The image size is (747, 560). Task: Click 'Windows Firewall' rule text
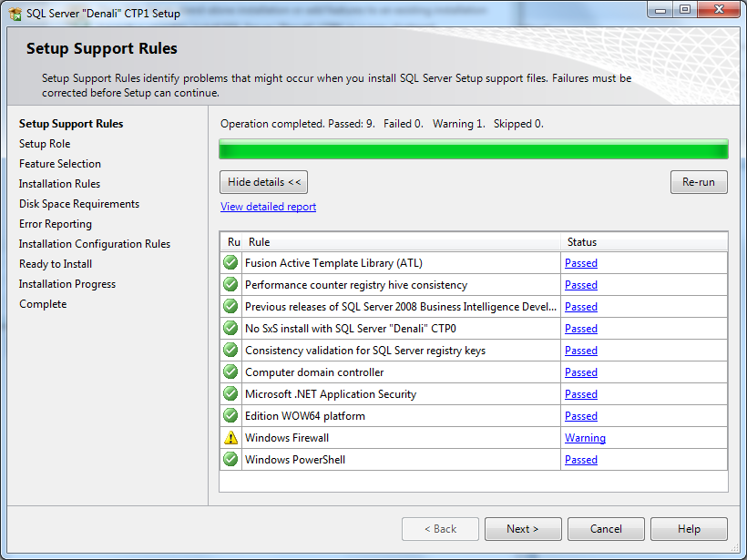pos(287,438)
